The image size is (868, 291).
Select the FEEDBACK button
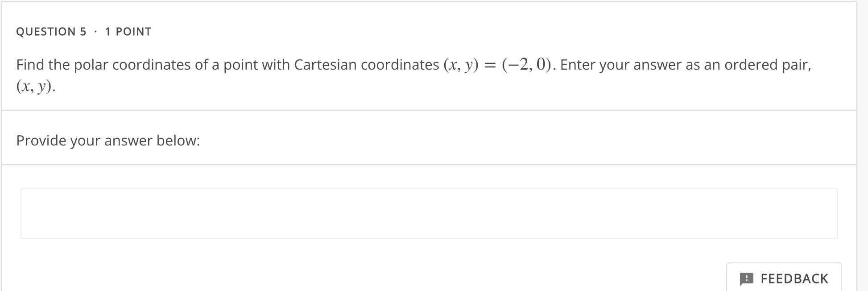(x=784, y=279)
